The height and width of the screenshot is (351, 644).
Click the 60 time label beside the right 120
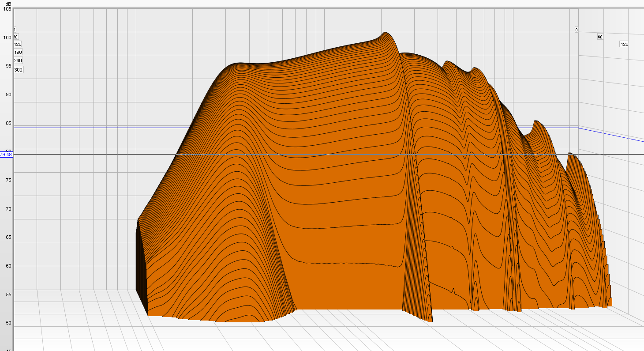point(600,37)
